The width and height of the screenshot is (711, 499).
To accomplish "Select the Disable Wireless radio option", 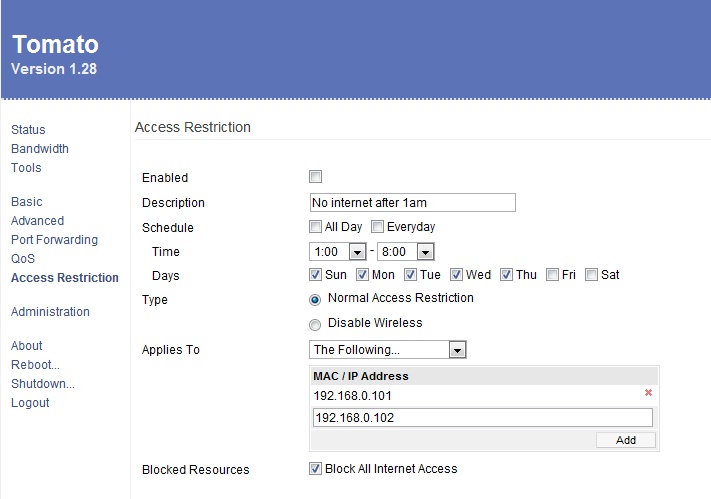I will click(x=316, y=324).
